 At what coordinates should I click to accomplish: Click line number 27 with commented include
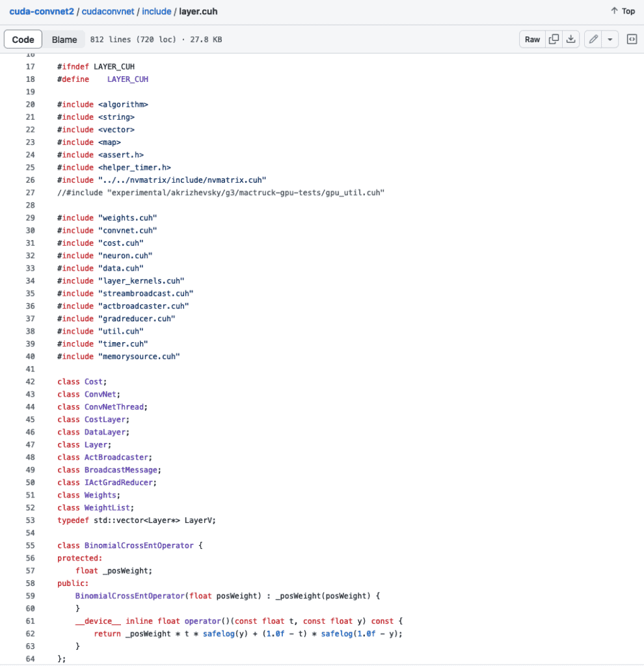tap(30, 193)
